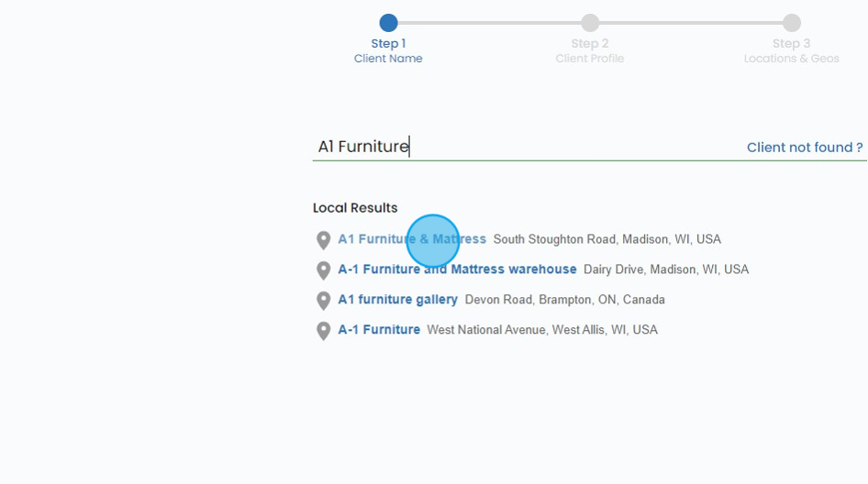Click the Step 3 Locations & Geos label
Image resolution: width=868 pixels, height=484 pixels.
(792, 51)
